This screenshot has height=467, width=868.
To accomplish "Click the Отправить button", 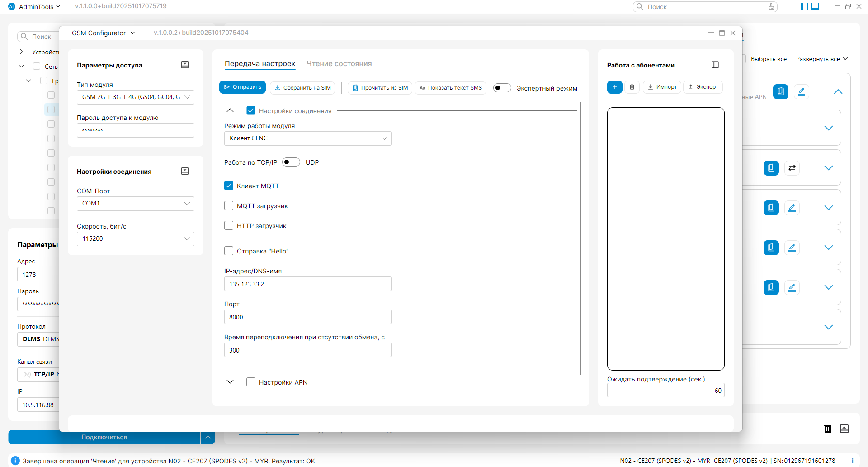I will tap(242, 87).
